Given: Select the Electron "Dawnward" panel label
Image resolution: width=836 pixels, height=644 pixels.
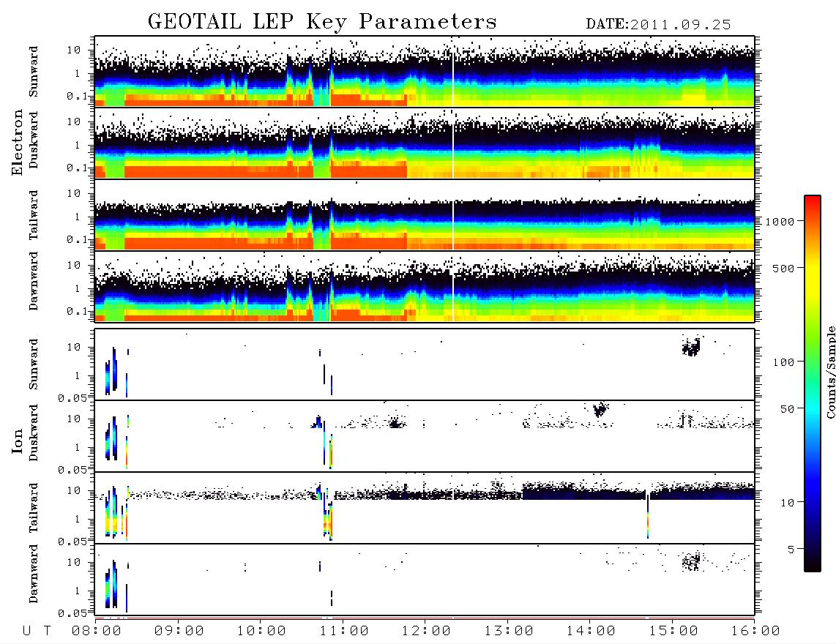Looking at the screenshot, I should tap(34, 282).
